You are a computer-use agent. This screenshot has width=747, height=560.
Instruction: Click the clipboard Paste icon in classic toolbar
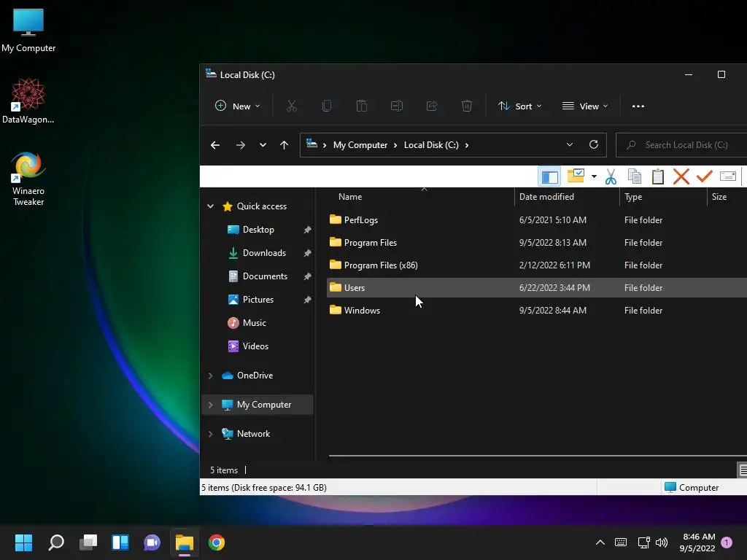tap(657, 176)
